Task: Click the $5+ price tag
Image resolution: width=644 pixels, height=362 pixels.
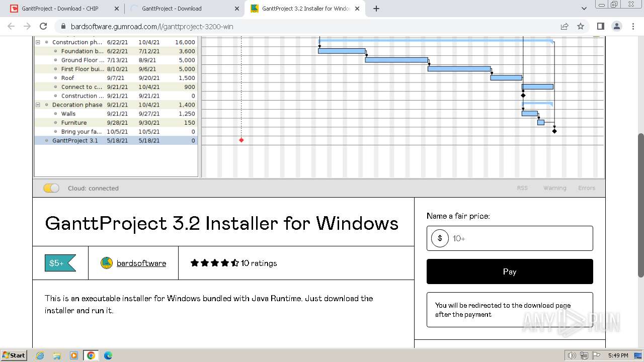Action: click(60, 263)
